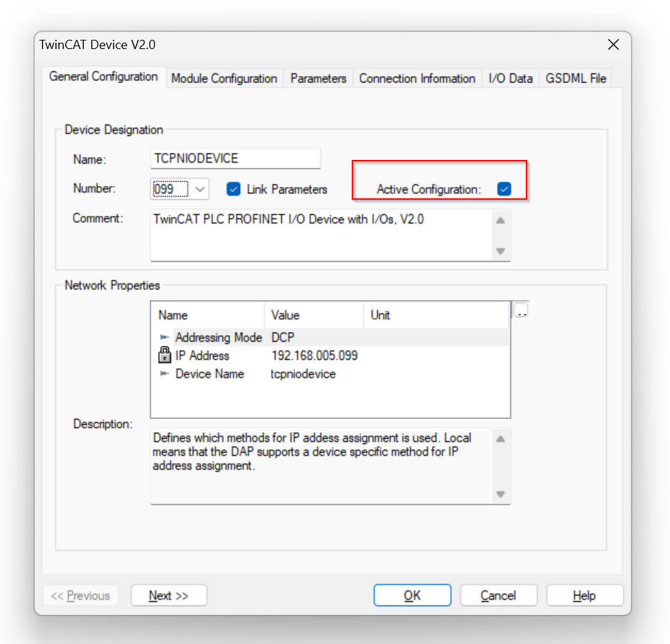Close the TwinCAT Device V2.0 dialog
670x644 pixels.
(x=613, y=45)
